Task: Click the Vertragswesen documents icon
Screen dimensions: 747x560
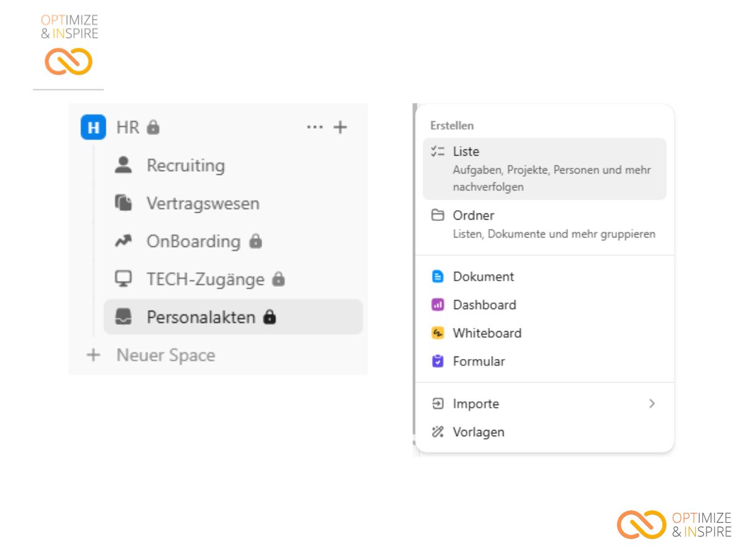Action: tap(124, 203)
